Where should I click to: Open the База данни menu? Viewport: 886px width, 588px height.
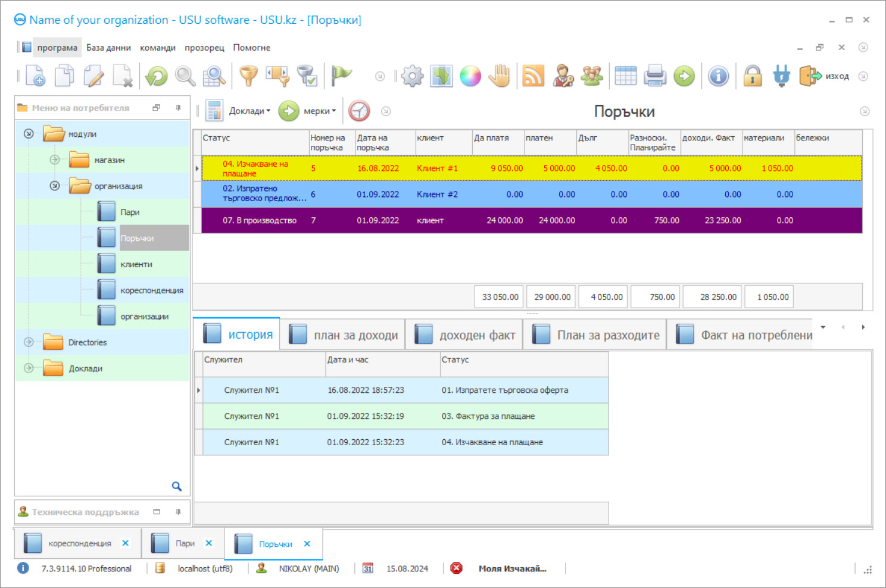pyautogui.click(x=108, y=48)
